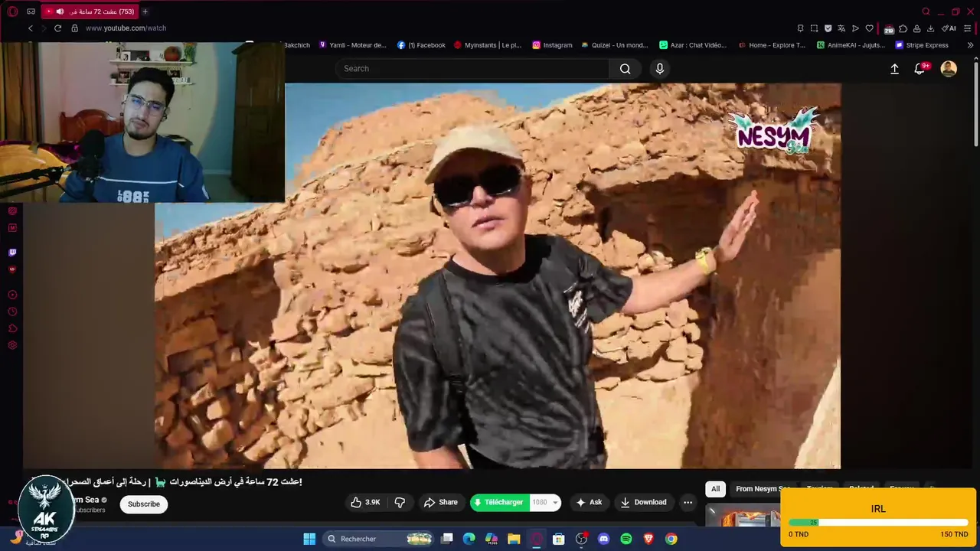The image size is (980, 551).
Task: Open Microsoft Store from taskbar
Action: pyautogui.click(x=559, y=539)
